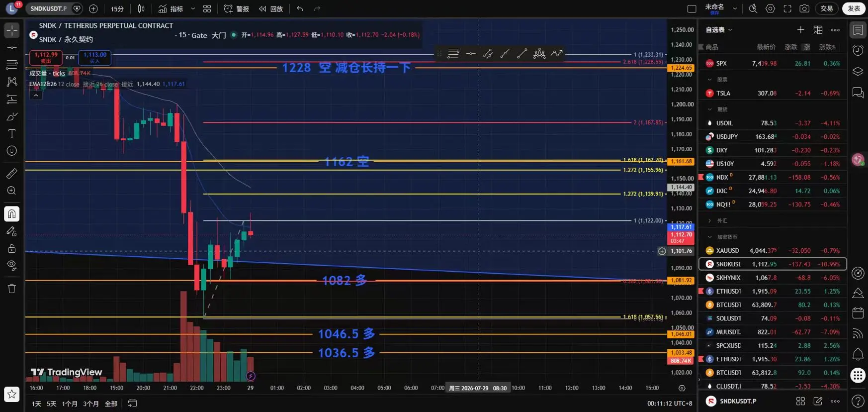The width and height of the screenshot is (868, 412).
Task: Switch to 全部 date range
Action: pos(111,404)
